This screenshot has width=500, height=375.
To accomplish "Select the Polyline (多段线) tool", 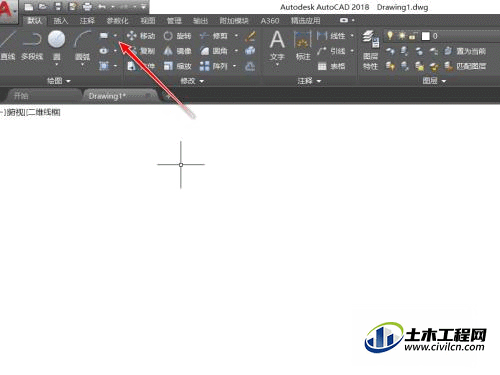I will pyautogui.click(x=32, y=45).
